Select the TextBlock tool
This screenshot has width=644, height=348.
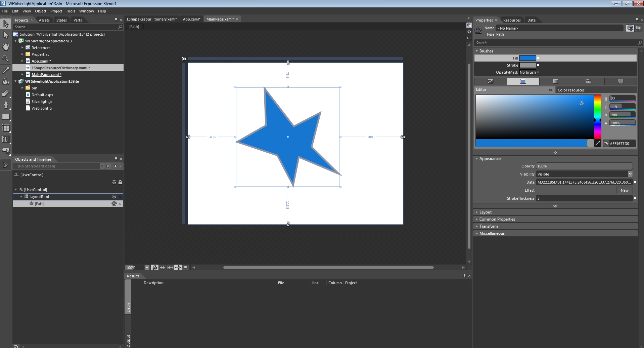tap(6, 139)
